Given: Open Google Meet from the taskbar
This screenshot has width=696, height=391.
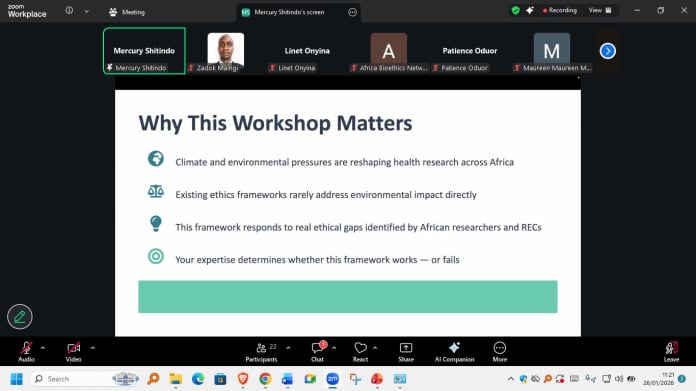Looking at the screenshot, I should point(310,379).
